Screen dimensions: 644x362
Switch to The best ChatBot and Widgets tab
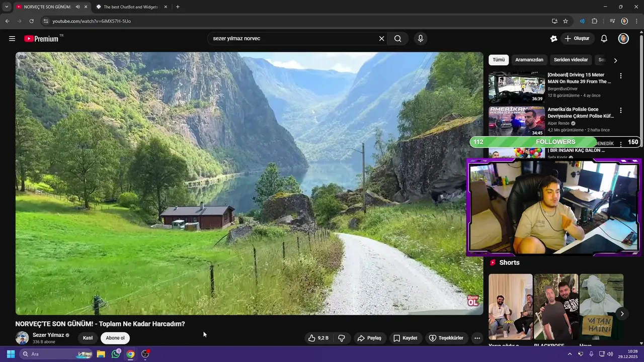[131, 7]
